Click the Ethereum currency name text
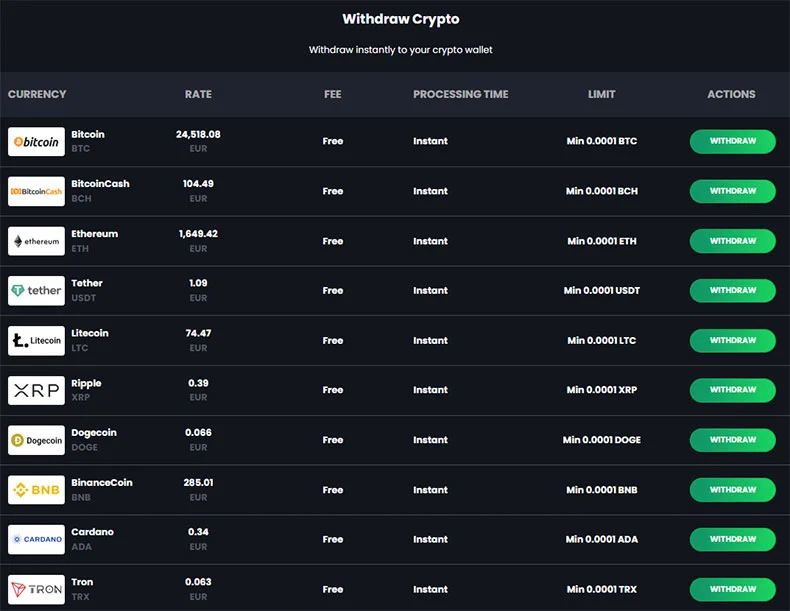Viewport: 790px width, 611px height. tap(94, 234)
